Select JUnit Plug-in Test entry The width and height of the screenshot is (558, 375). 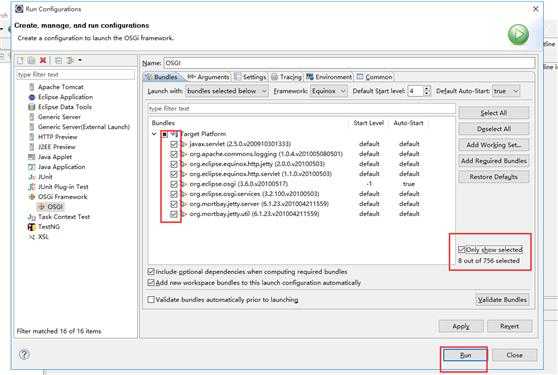pyautogui.click(x=63, y=186)
